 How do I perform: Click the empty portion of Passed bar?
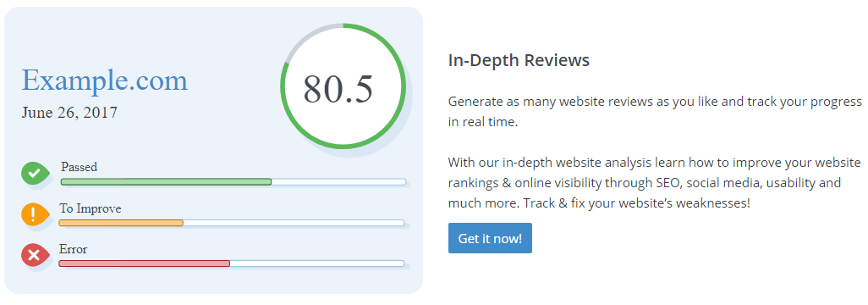[x=338, y=182]
